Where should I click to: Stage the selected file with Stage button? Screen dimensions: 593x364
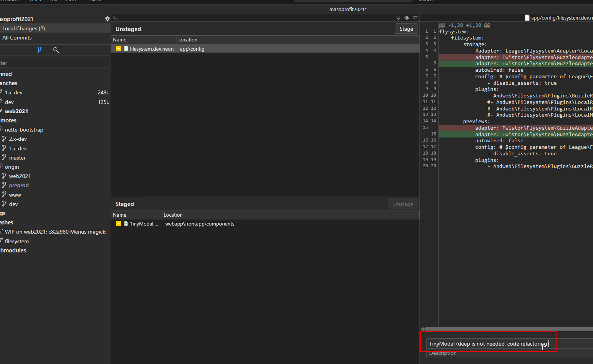[406, 29]
